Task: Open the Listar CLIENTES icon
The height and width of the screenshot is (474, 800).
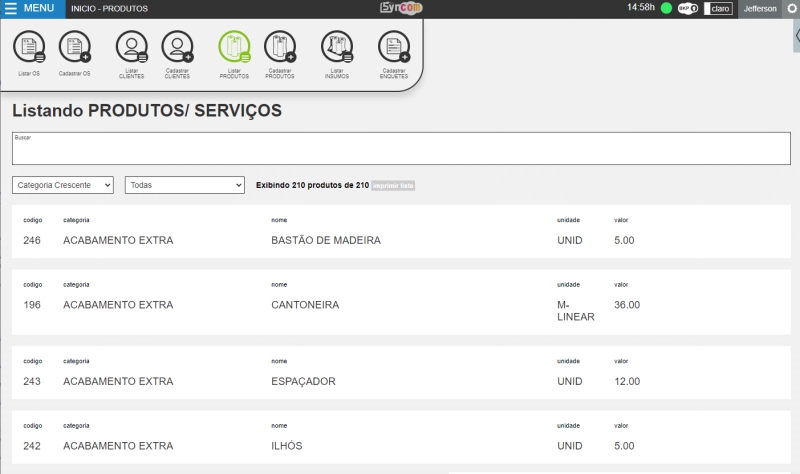Action: click(x=132, y=47)
